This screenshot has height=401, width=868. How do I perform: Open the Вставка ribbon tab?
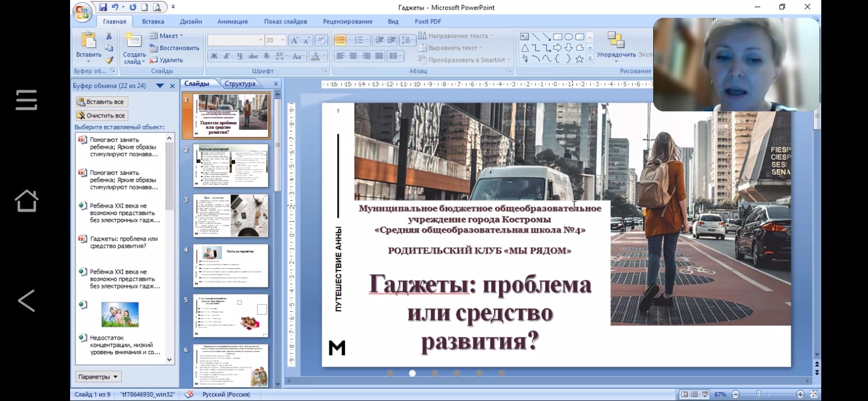point(153,22)
